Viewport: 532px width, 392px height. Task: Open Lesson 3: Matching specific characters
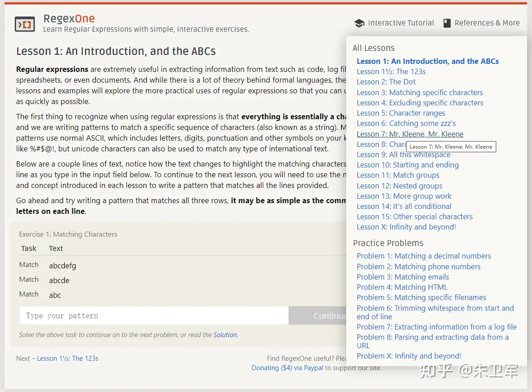[420, 92]
